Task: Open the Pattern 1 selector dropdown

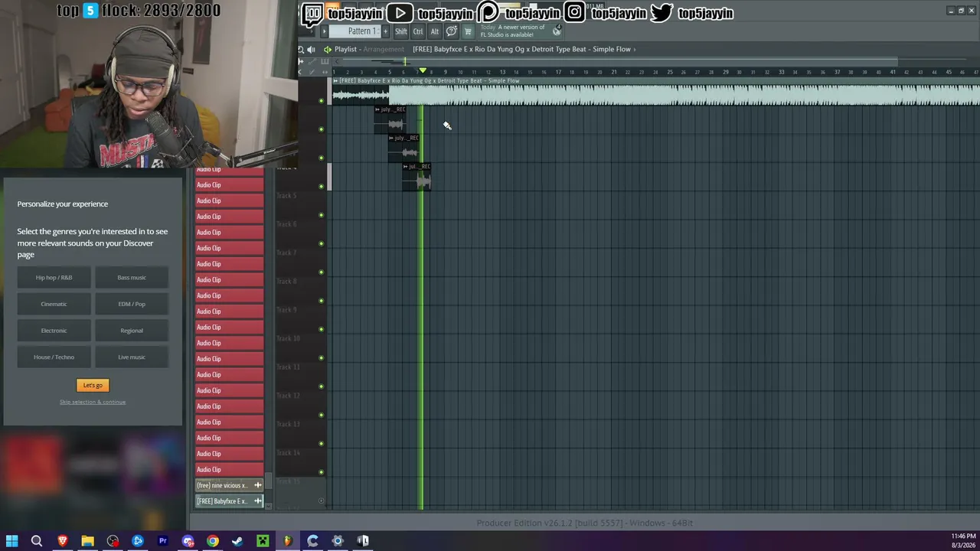Action: 356,31
